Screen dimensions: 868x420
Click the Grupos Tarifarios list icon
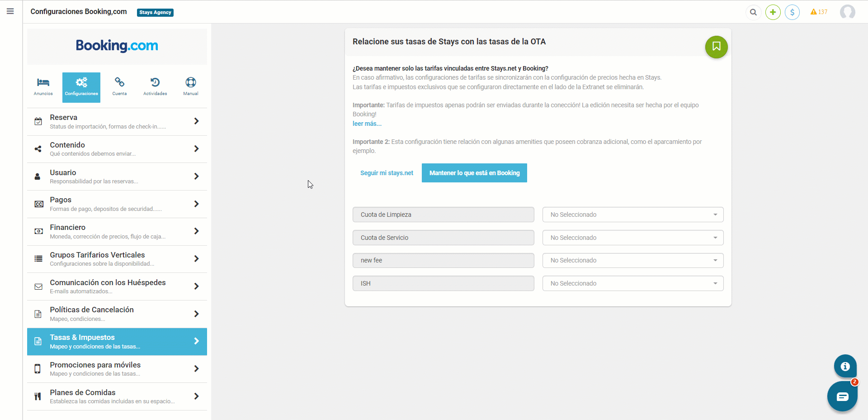coord(38,259)
